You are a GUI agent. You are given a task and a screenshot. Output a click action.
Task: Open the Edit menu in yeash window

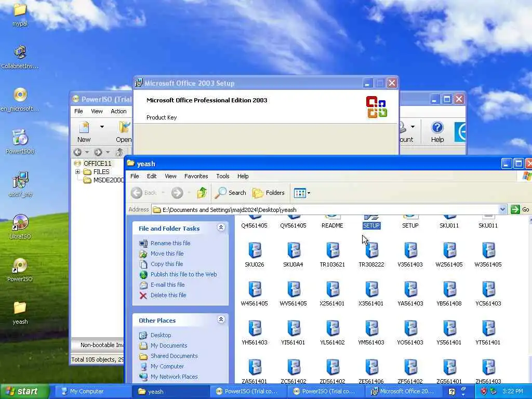point(152,176)
